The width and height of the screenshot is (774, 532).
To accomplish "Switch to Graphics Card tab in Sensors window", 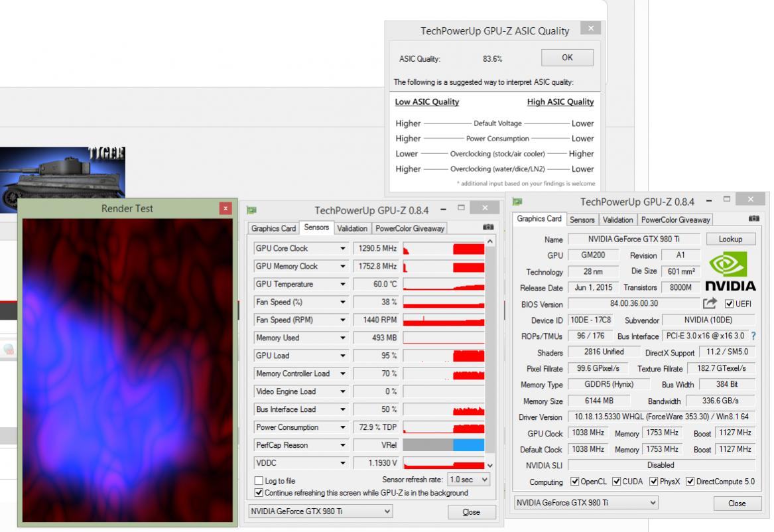I will point(273,228).
